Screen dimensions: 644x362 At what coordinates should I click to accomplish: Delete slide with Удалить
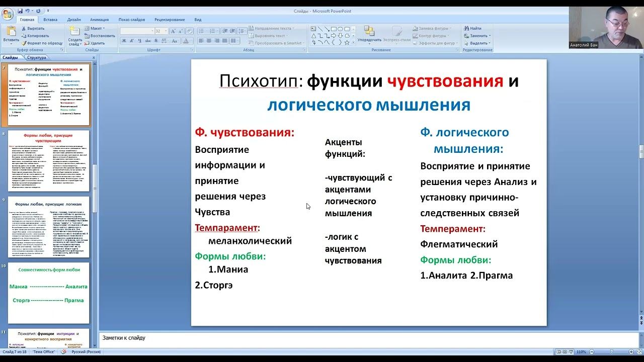(95, 43)
